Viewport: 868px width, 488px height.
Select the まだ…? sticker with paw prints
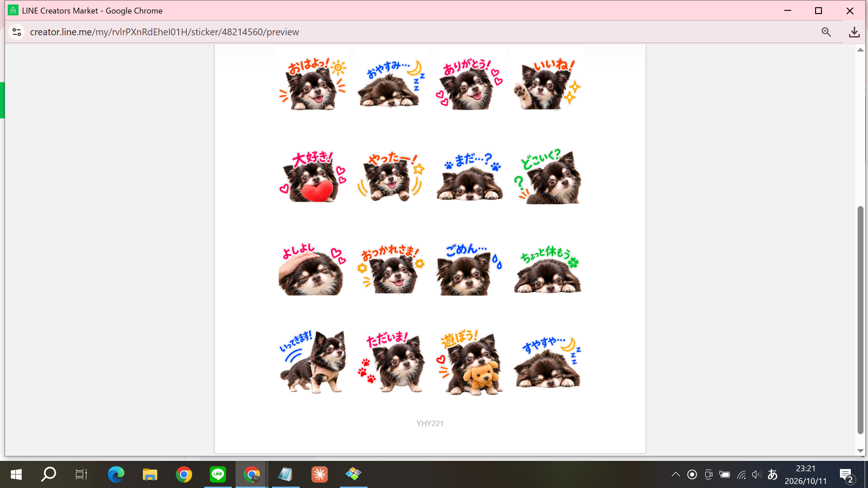point(469,177)
